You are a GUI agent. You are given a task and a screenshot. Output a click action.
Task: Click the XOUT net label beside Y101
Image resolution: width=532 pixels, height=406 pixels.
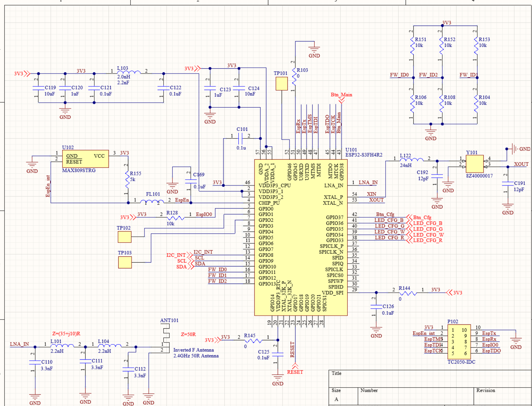pos(521,164)
